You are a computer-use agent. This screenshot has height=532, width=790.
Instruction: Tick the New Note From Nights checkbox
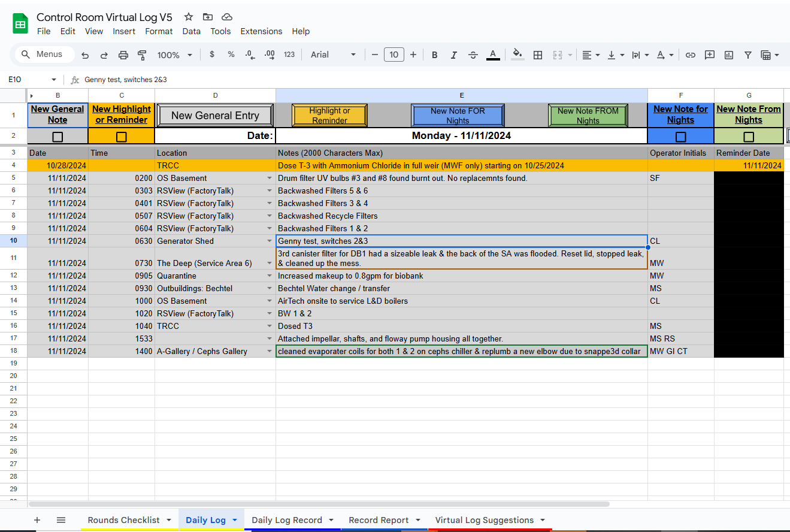(x=749, y=137)
